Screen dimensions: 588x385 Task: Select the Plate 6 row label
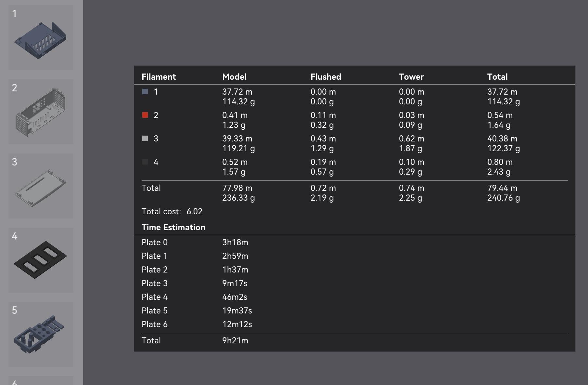[155, 324]
